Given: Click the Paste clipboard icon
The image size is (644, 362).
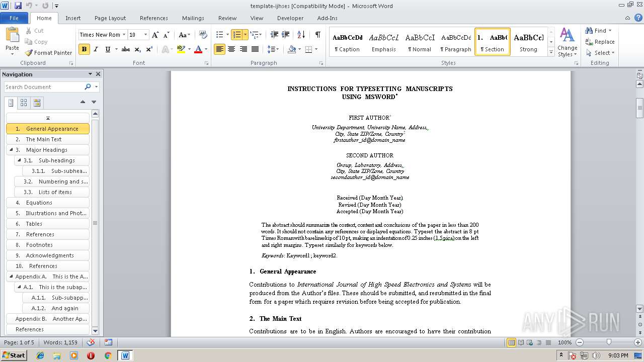Looking at the screenshot, I should tap(12, 35).
